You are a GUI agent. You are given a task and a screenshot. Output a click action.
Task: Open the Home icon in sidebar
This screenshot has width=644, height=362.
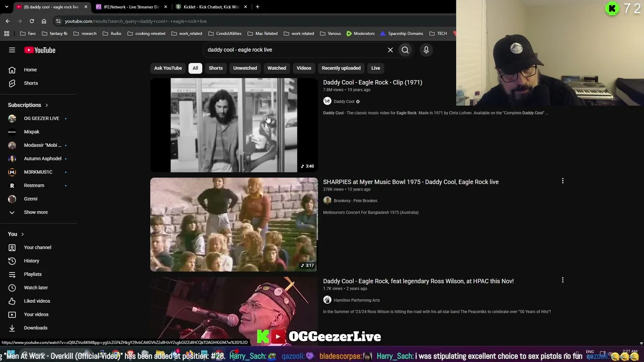[x=12, y=70]
